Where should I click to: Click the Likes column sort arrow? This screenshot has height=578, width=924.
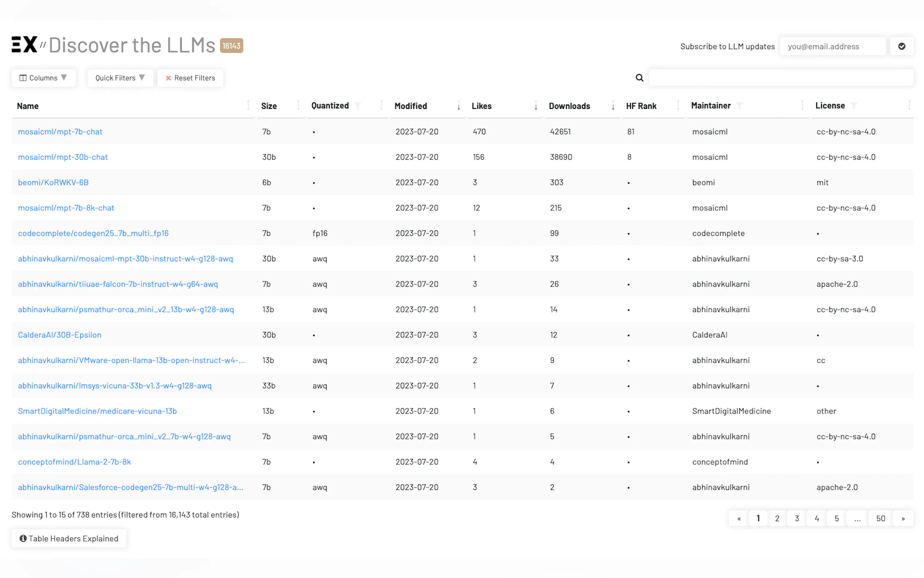(535, 106)
